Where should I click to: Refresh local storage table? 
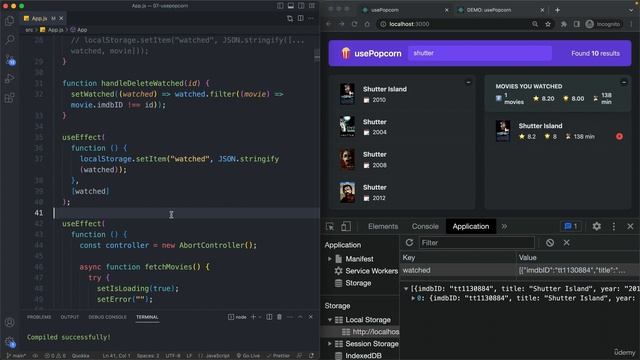tap(409, 242)
